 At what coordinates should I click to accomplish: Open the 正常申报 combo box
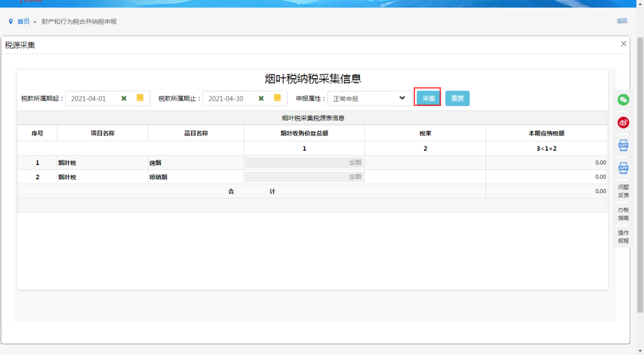point(370,98)
